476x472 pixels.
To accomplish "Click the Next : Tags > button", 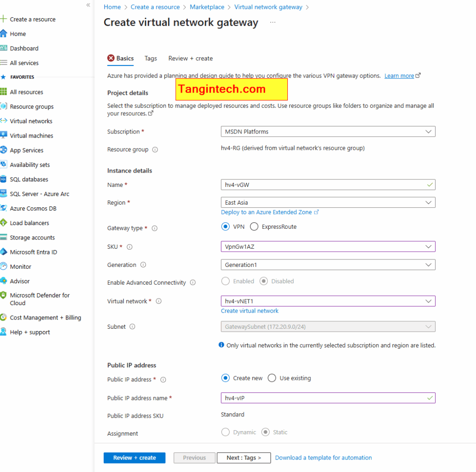I will (244, 458).
